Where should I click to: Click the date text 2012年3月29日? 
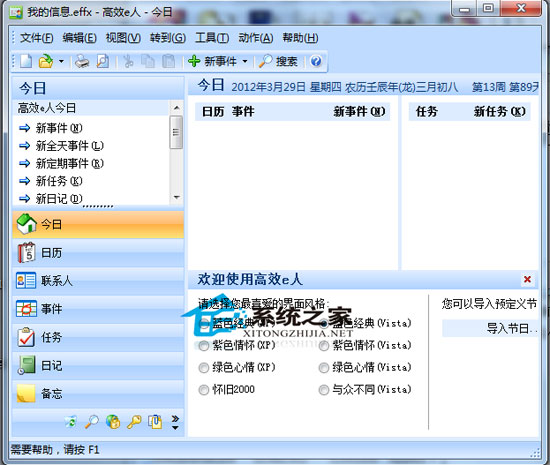coord(268,87)
